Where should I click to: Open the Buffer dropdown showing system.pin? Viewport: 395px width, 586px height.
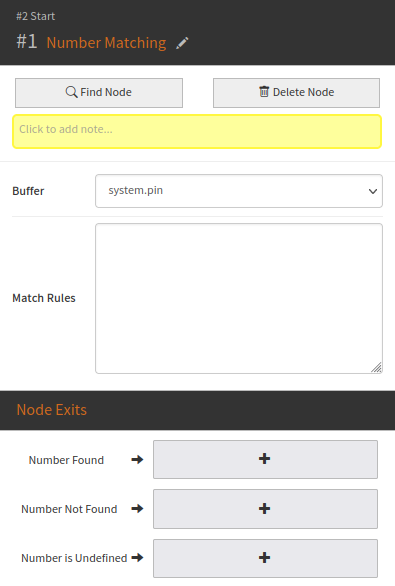[239, 191]
